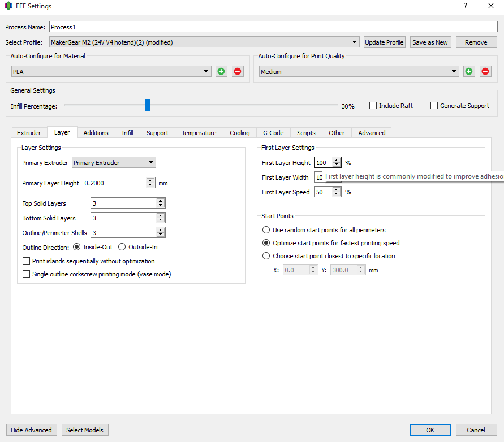The height and width of the screenshot is (442, 504).
Task: Choose random start points for all perimeters
Action: tap(266, 230)
